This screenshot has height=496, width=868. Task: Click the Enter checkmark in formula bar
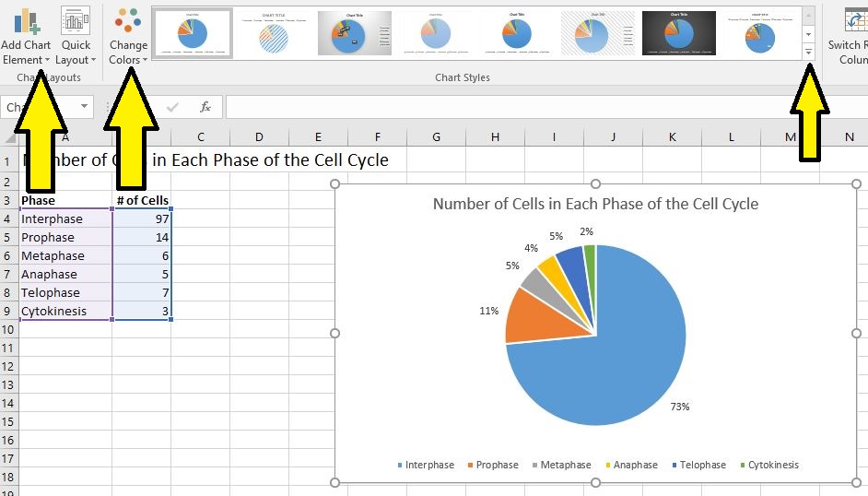pyautogui.click(x=172, y=107)
